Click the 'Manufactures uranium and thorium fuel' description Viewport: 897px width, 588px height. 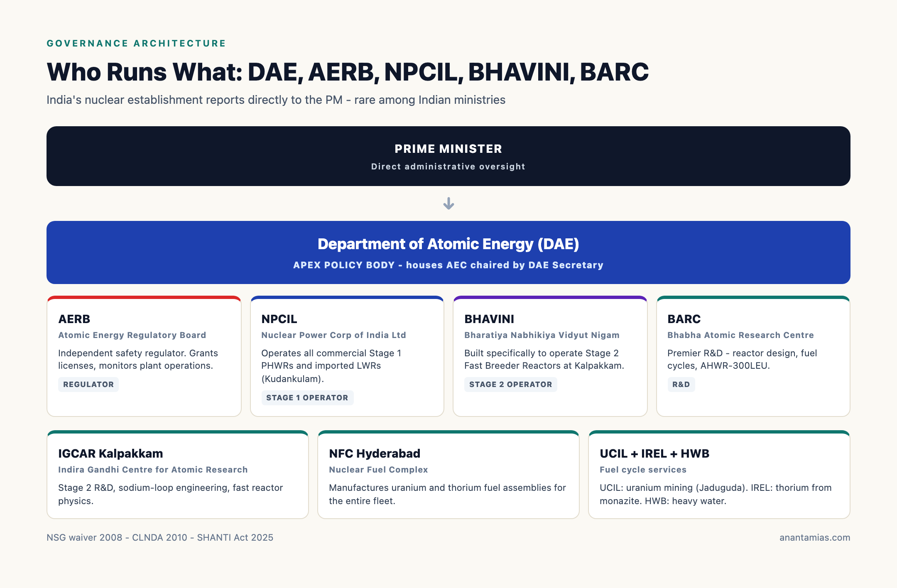click(x=447, y=494)
